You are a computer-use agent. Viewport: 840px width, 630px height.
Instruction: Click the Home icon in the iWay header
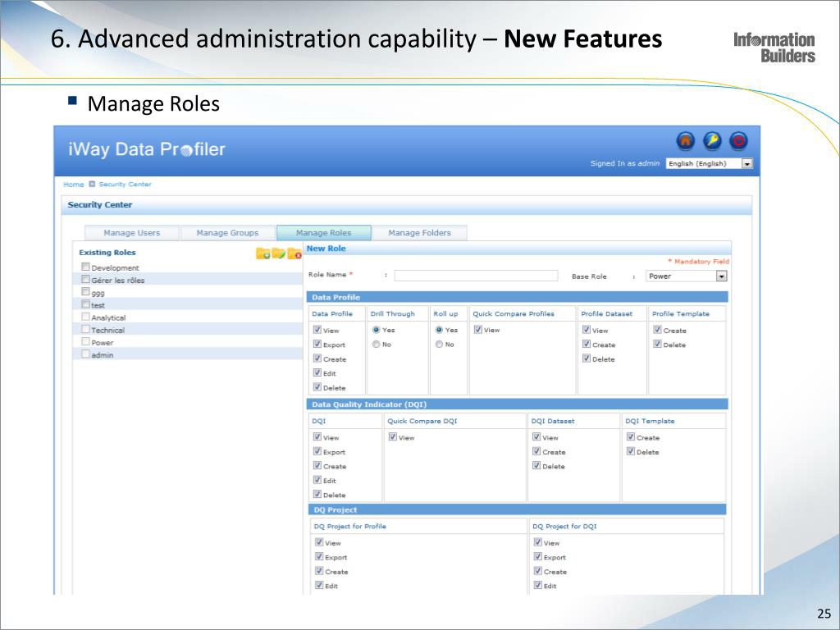pos(686,141)
